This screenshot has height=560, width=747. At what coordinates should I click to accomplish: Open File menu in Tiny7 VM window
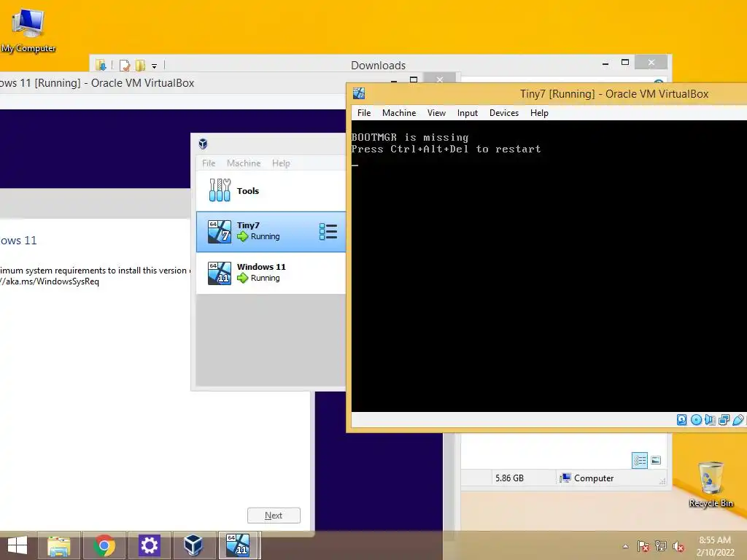[364, 113]
